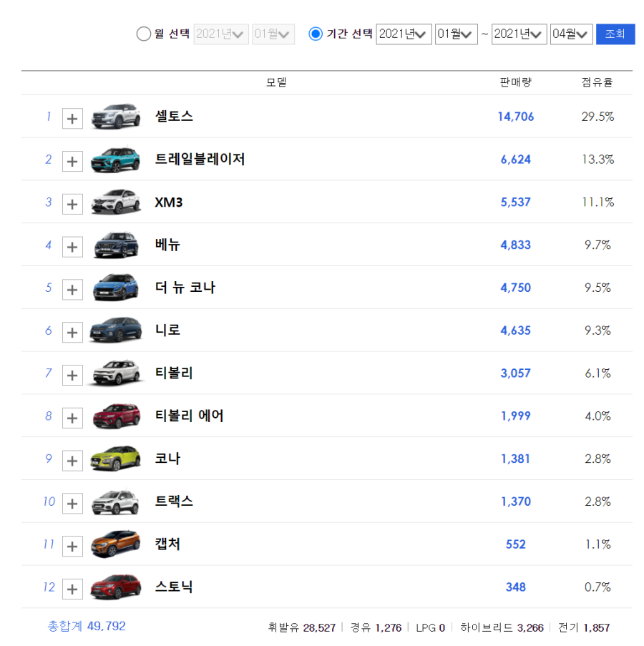
Task: Expand the 티볼리 row with plus
Action: pos(72,376)
